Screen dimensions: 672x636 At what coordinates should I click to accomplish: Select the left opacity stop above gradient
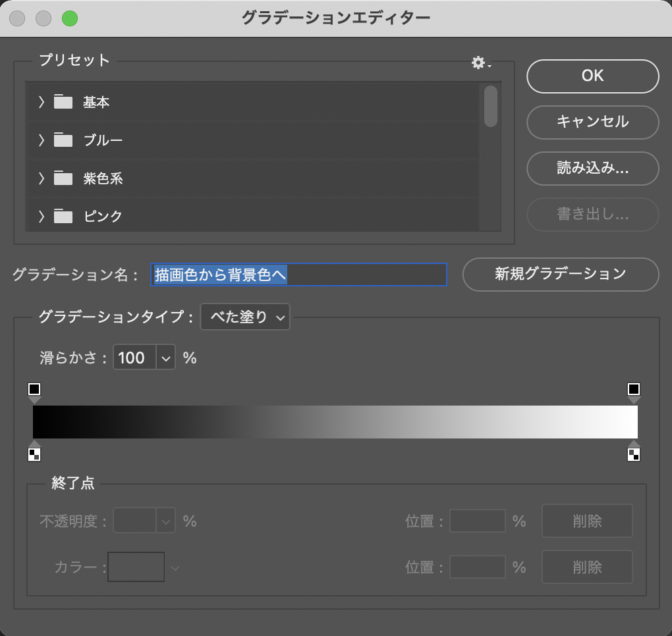[x=34, y=390]
